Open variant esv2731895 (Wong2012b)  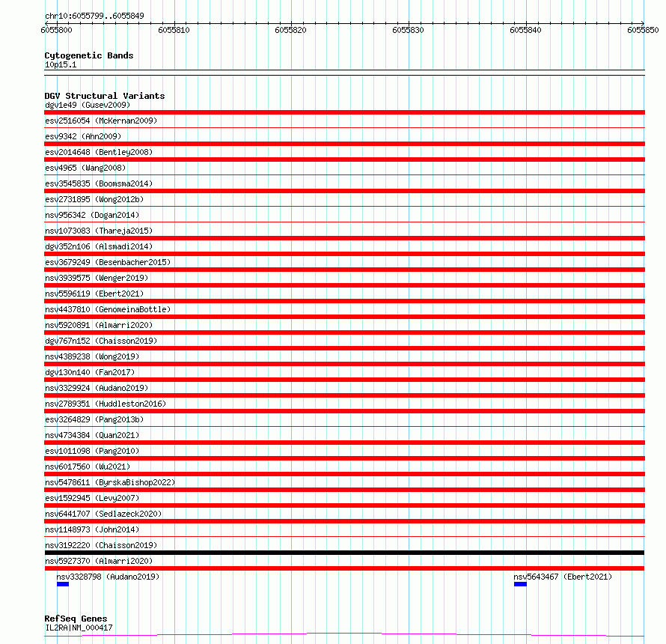pyautogui.click(x=94, y=199)
